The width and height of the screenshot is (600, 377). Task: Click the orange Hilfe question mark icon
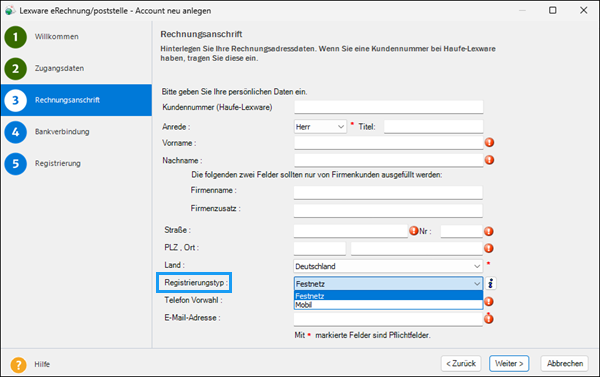(18, 364)
